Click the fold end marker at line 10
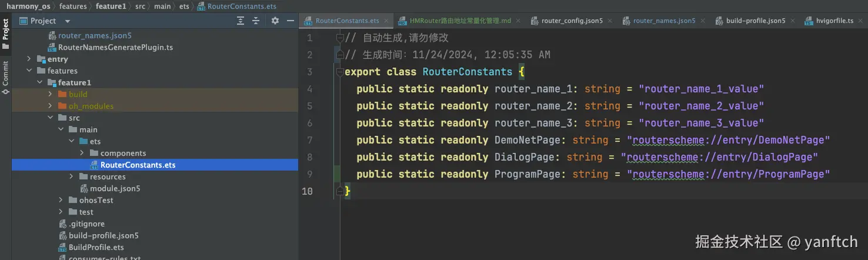 [340, 191]
